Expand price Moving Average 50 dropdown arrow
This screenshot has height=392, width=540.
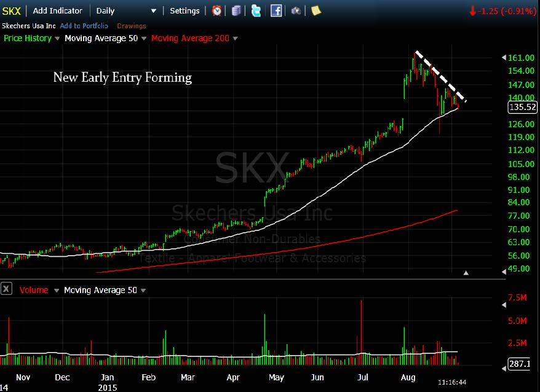point(144,39)
